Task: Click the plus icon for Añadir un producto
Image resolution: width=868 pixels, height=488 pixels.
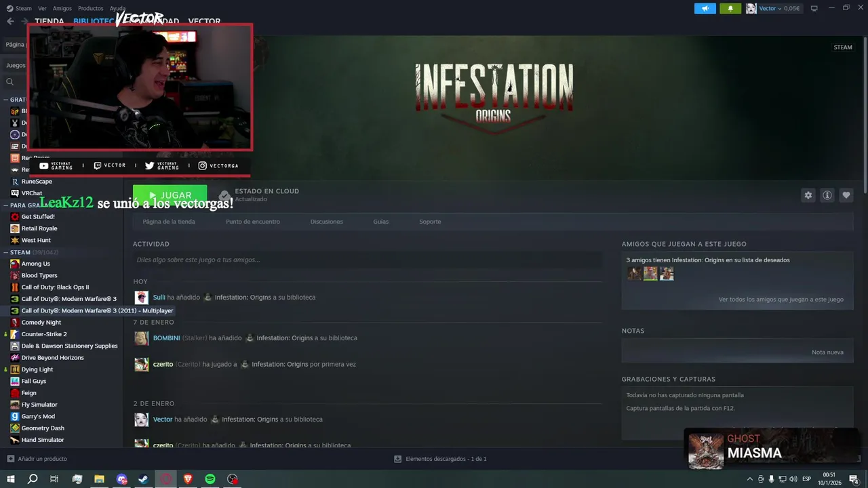Action: [x=10, y=459]
